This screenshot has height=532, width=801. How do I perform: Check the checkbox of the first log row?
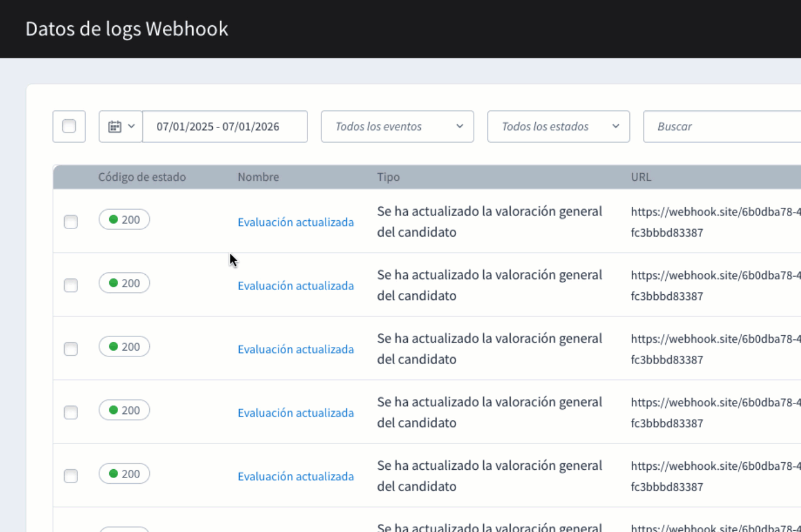(71, 222)
